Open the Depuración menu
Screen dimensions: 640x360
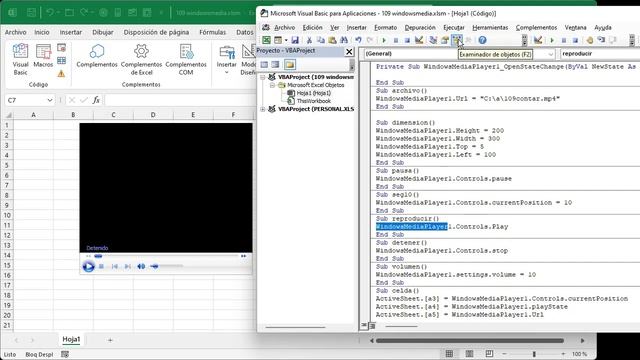point(420,27)
